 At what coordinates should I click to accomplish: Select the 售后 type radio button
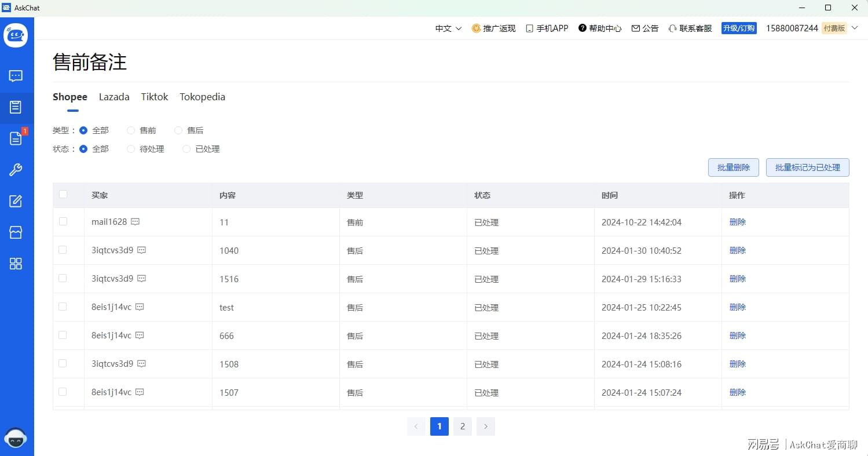click(x=178, y=130)
